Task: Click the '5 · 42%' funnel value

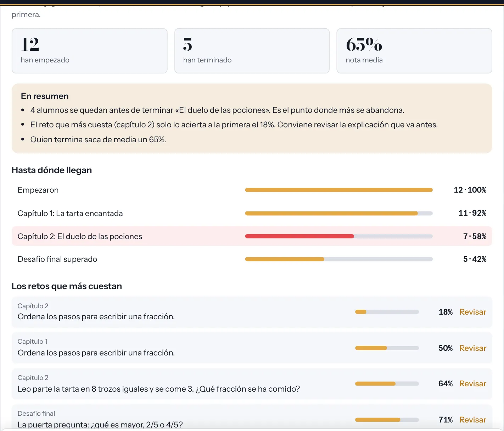Action: (475, 259)
